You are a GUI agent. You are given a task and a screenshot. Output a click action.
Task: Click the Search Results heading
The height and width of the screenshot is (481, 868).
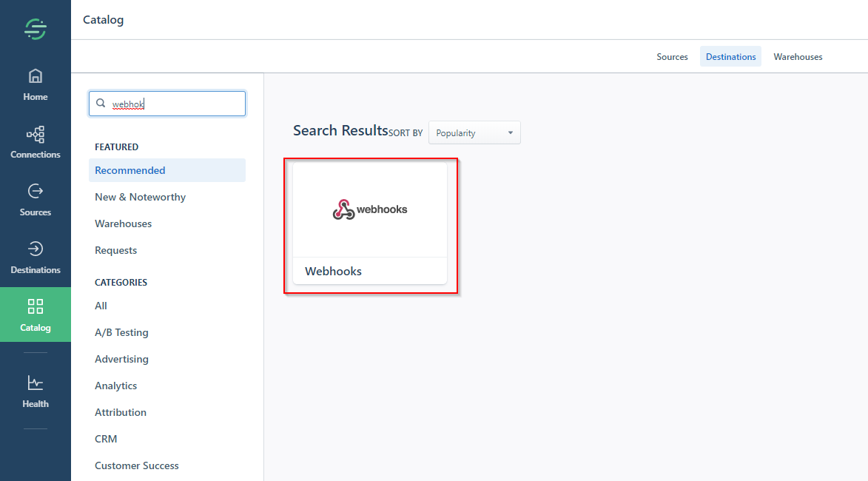(340, 131)
